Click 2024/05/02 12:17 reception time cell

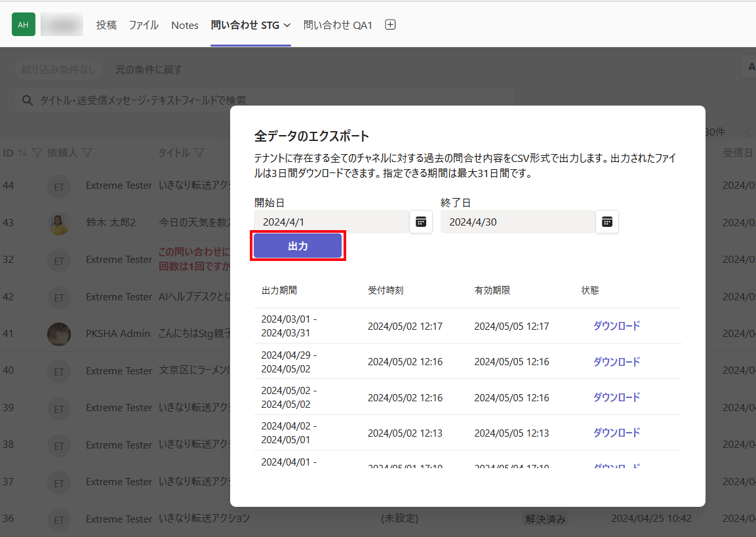coord(405,327)
